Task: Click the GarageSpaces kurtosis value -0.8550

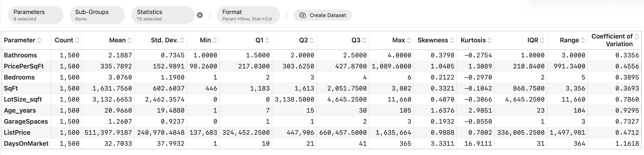Action: tap(478, 121)
